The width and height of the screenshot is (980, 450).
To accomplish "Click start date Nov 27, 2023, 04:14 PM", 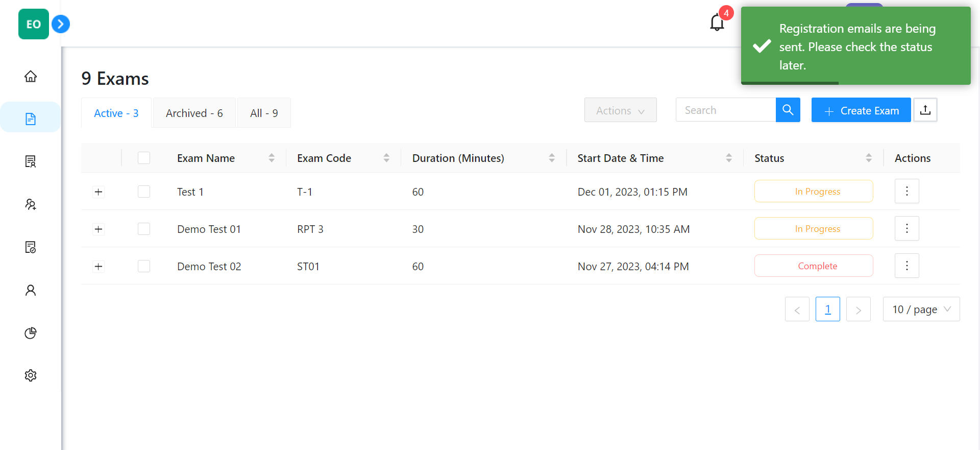I will point(633,267).
